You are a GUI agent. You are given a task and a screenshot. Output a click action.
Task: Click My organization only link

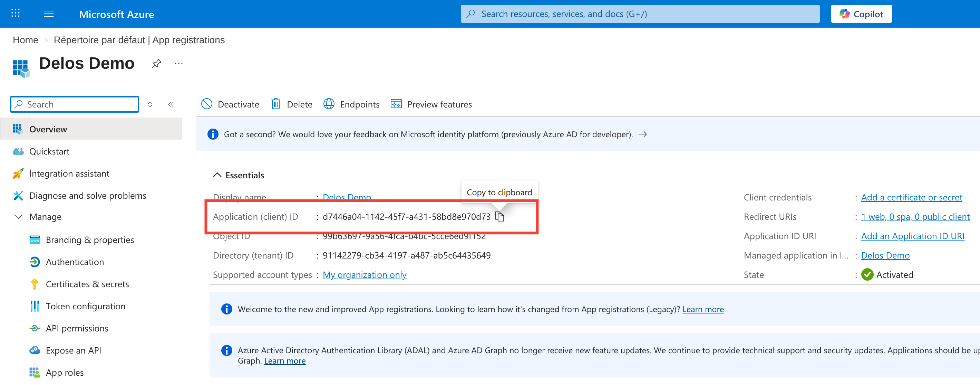tap(365, 274)
